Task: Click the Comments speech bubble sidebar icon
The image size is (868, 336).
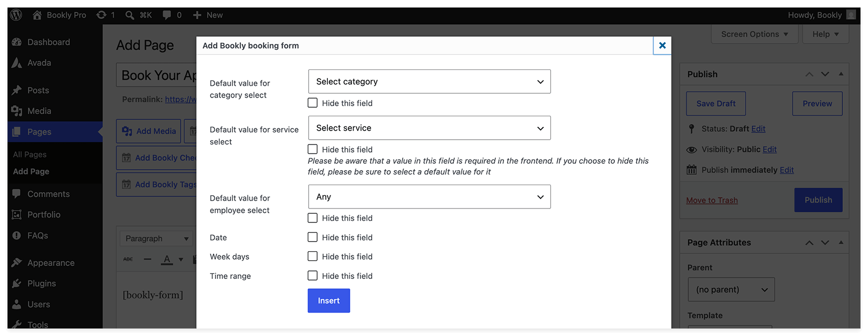Action: point(17,194)
